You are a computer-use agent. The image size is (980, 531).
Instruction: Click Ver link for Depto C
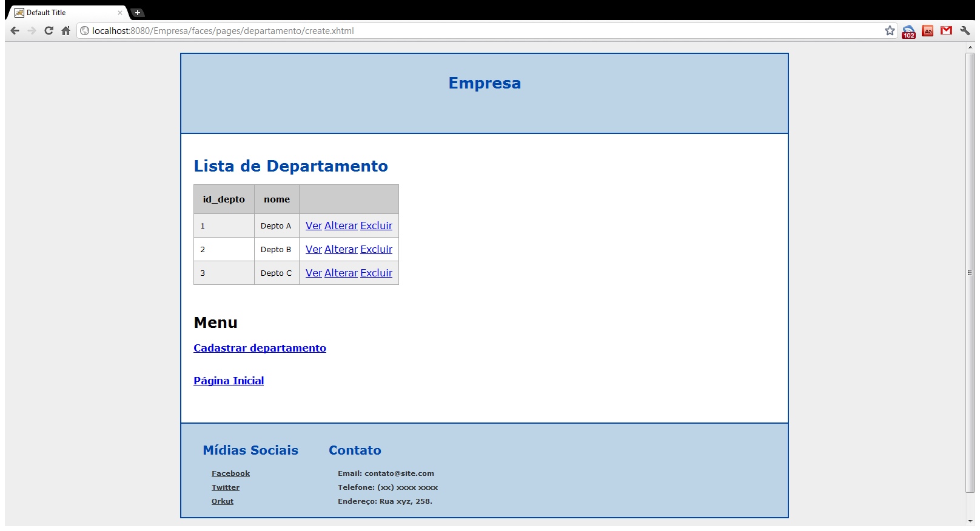[314, 273]
